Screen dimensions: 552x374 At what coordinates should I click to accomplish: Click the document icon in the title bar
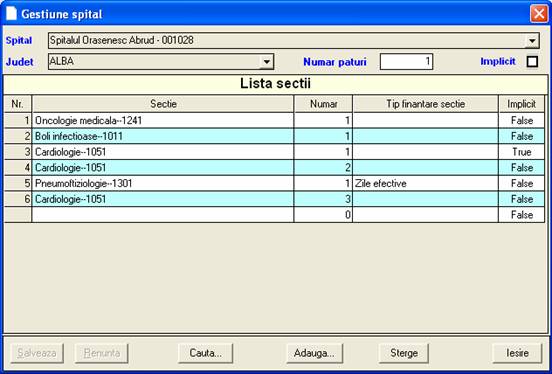tap(11, 14)
